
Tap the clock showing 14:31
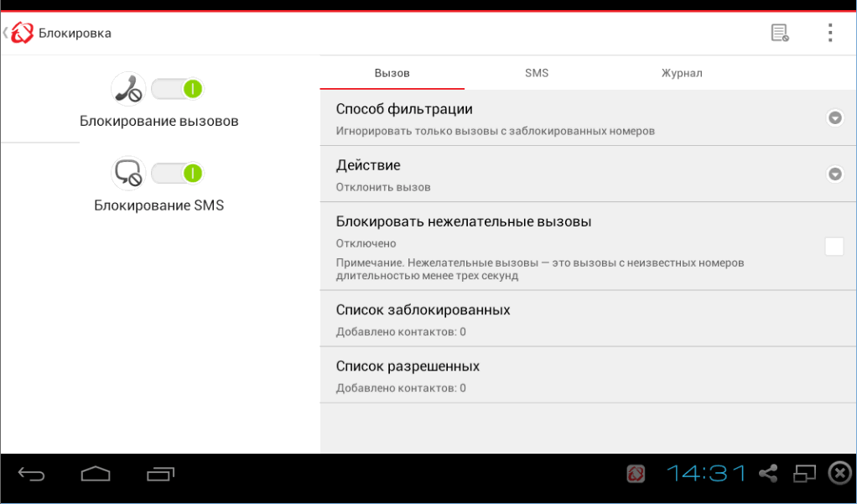tap(707, 473)
